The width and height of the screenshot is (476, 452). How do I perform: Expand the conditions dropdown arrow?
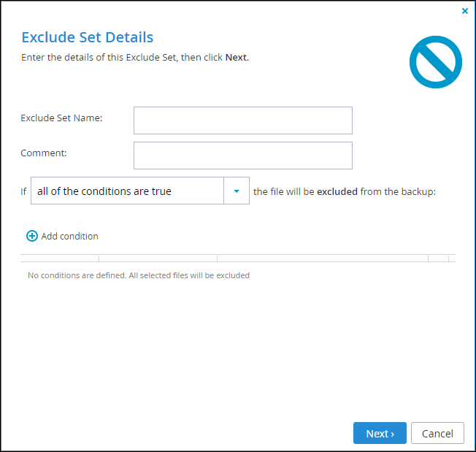click(x=237, y=191)
